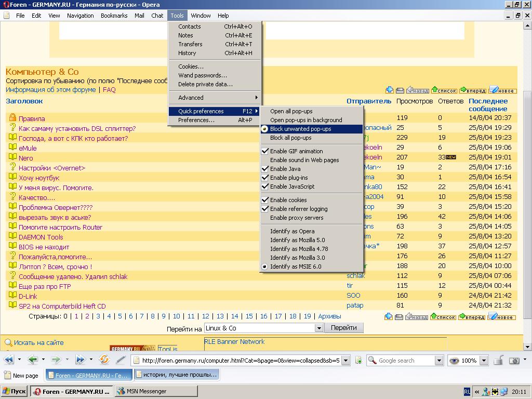Expand hidden tray icons with the « arrow

[477, 392]
